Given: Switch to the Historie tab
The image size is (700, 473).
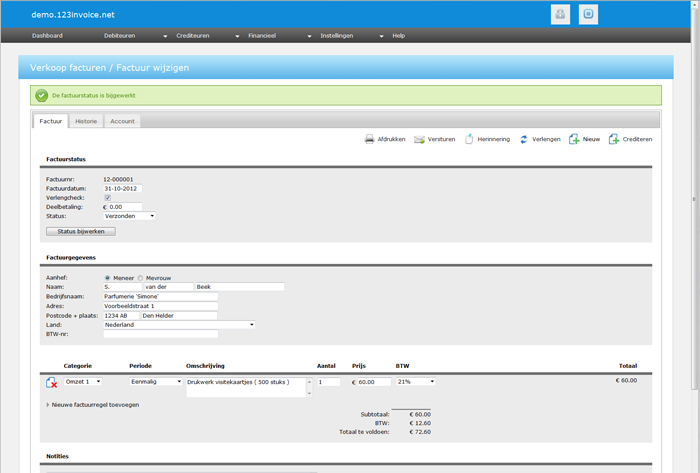Looking at the screenshot, I should (x=86, y=121).
